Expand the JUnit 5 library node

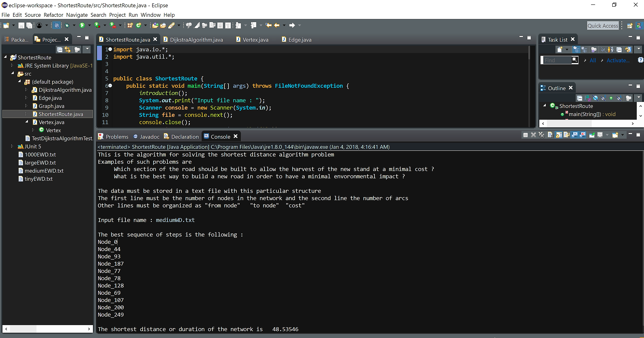12,146
